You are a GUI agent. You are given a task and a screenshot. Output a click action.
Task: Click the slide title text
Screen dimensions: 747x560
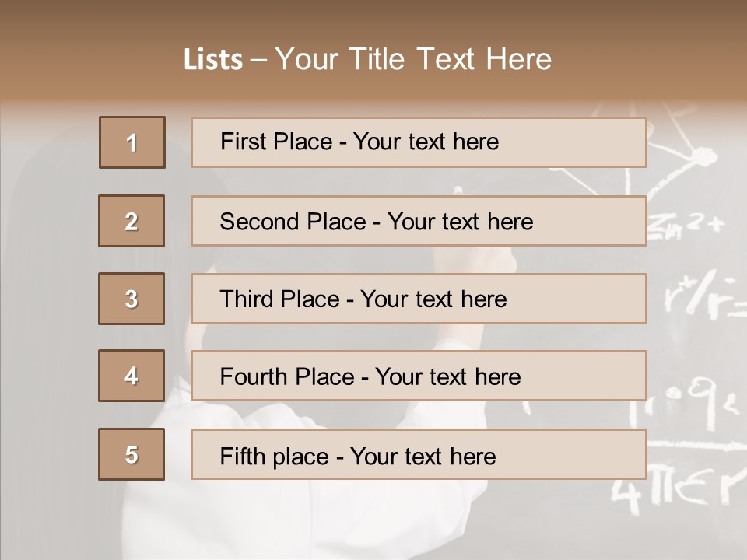point(367,59)
